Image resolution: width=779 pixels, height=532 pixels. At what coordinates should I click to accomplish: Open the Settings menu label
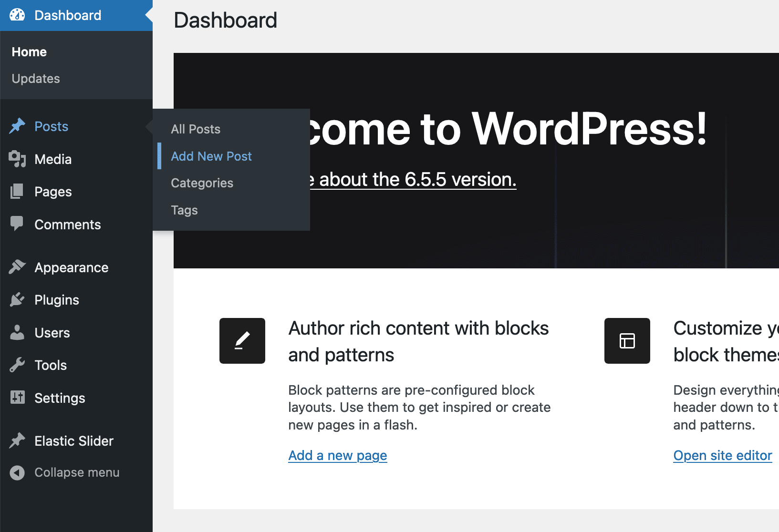pyautogui.click(x=60, y=398)
